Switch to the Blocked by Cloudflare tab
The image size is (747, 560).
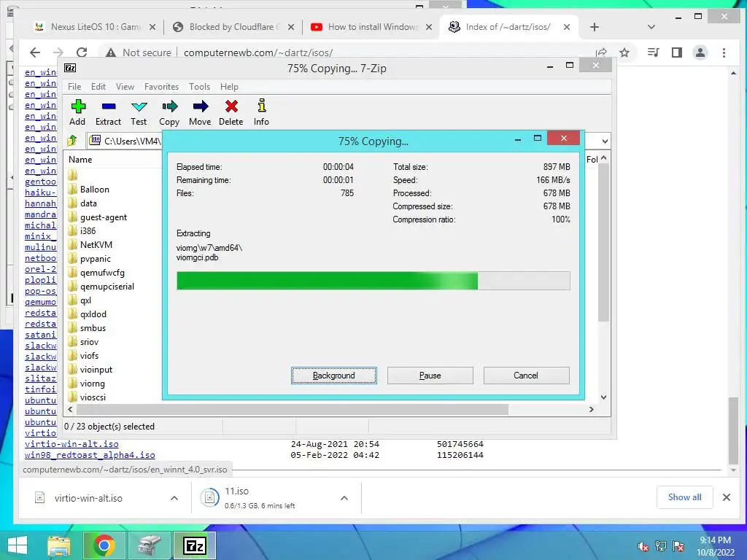point(233,27)
